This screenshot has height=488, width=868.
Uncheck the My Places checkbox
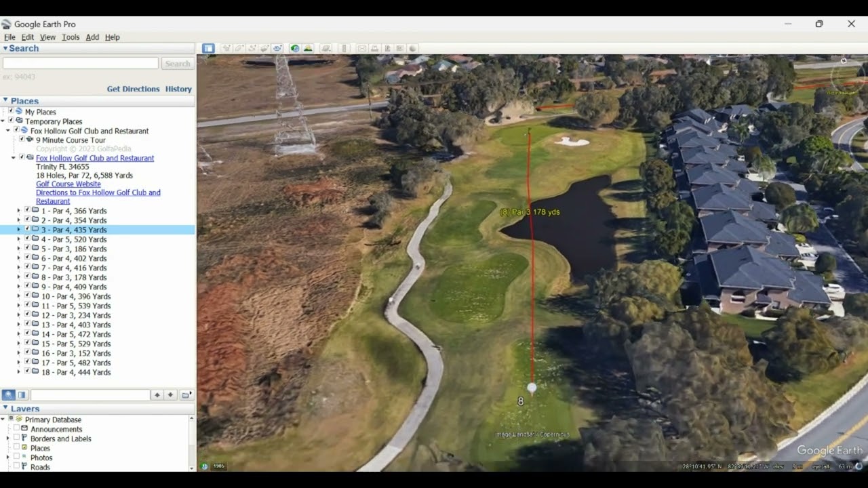11,111
